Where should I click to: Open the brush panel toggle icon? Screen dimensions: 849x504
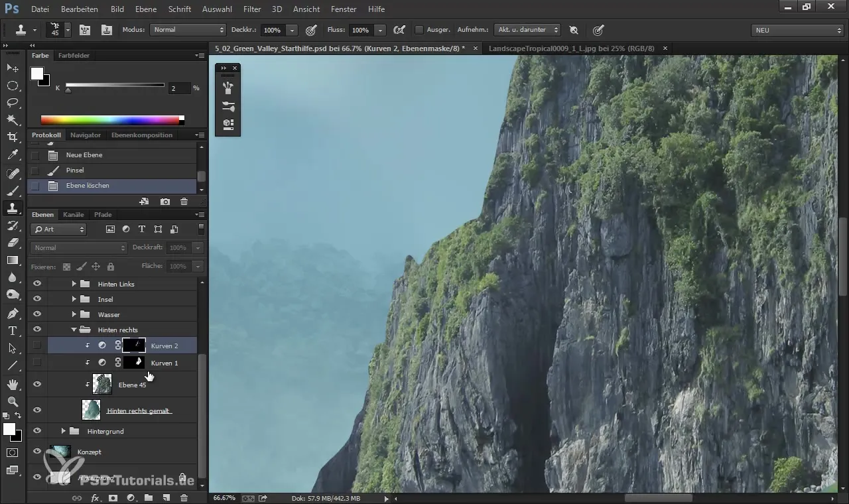pos(86,30)
